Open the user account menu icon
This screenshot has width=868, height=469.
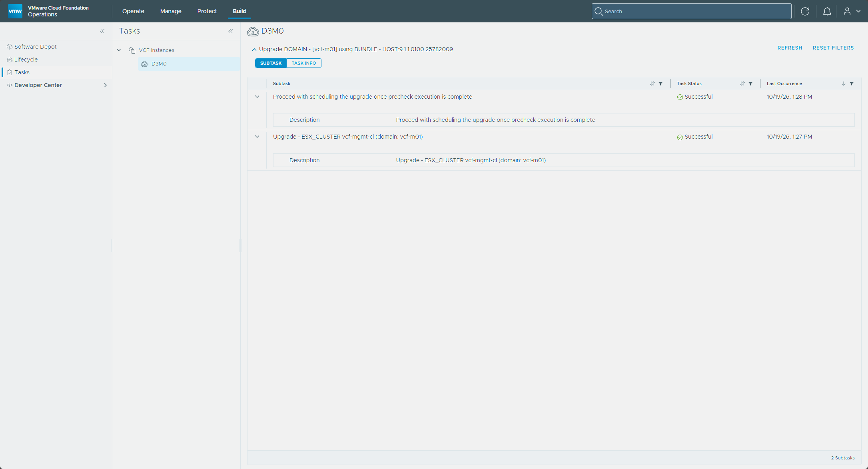coord(847,11)
